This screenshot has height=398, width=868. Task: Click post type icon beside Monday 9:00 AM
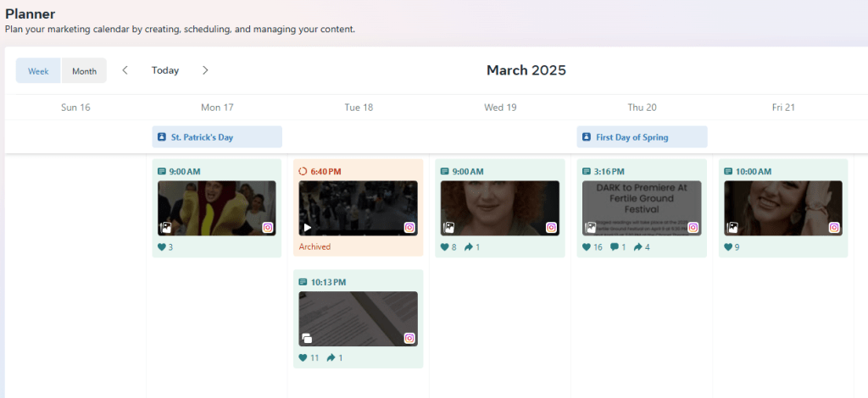coord(162,171)
